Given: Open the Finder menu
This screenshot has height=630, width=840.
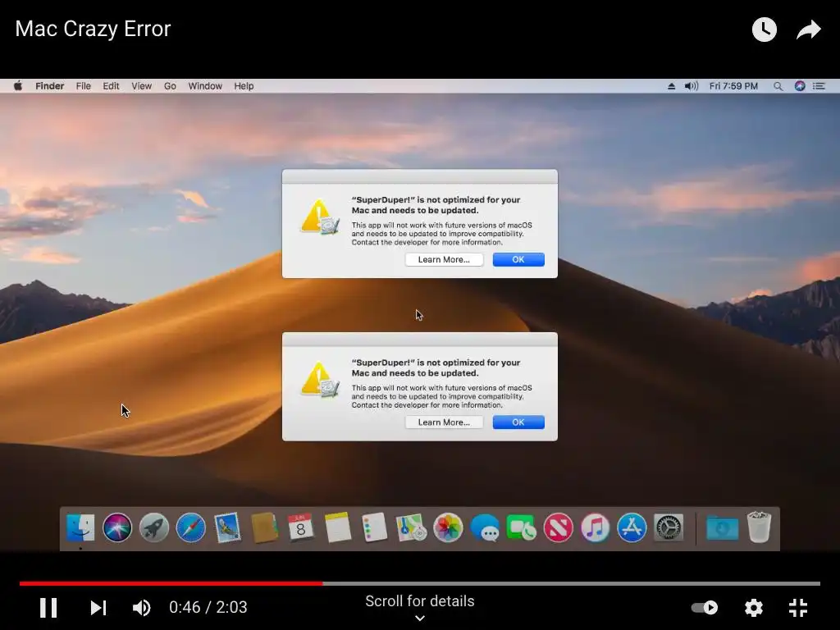Looking at the screenshot, I should 49,85.
